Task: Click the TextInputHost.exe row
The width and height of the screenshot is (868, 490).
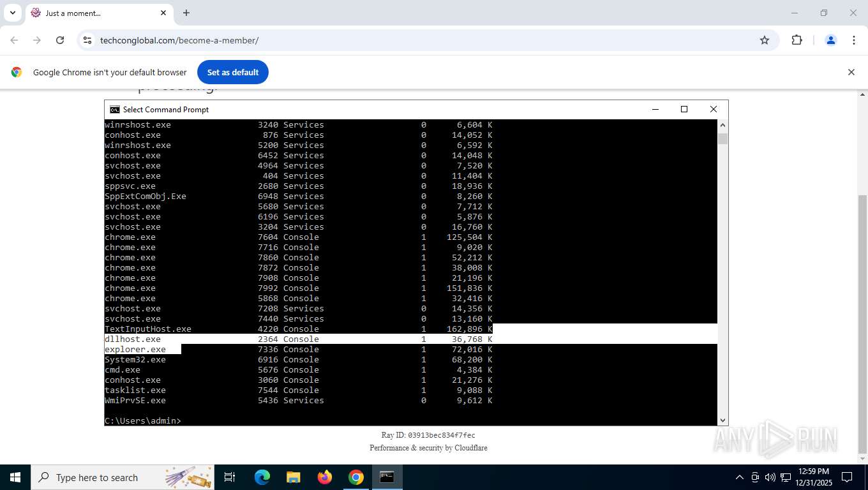Action: [299, 329]
